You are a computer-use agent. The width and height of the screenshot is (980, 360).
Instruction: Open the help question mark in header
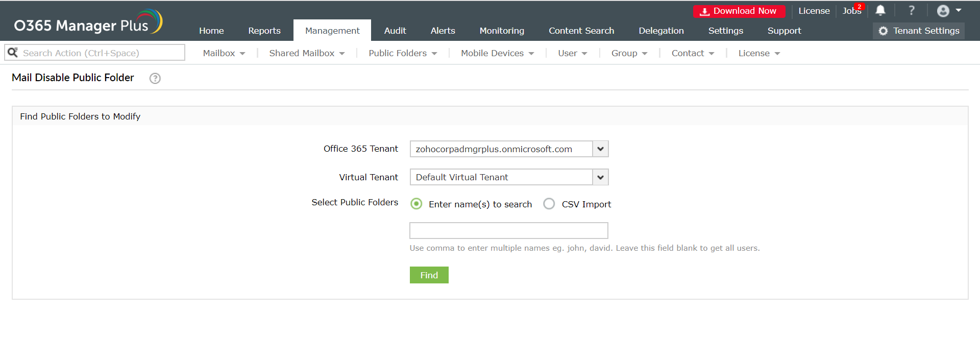pyautogui.click(x=912, y=10)
